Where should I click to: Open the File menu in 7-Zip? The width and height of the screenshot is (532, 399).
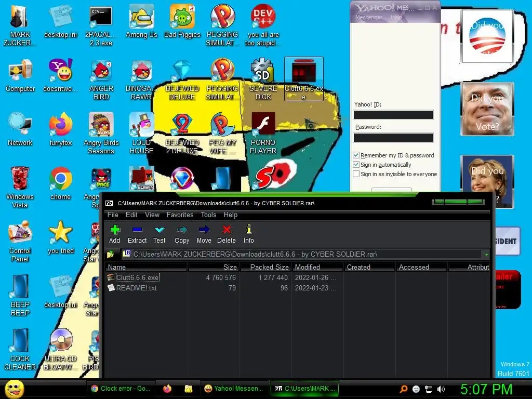point(113,215)
